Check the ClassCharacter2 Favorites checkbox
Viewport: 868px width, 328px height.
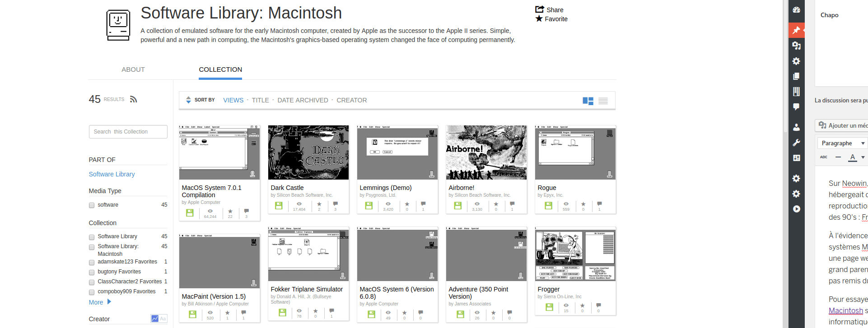pos(92,282)
